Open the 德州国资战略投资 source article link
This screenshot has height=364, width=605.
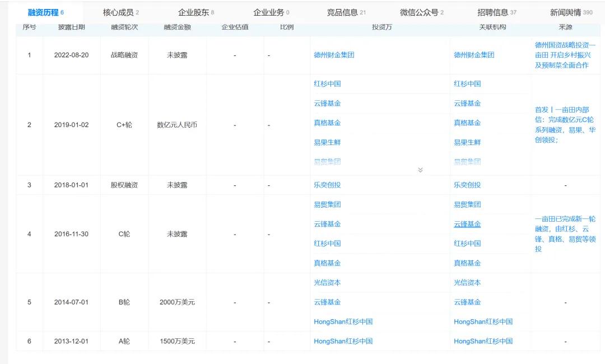click(565, 55)
